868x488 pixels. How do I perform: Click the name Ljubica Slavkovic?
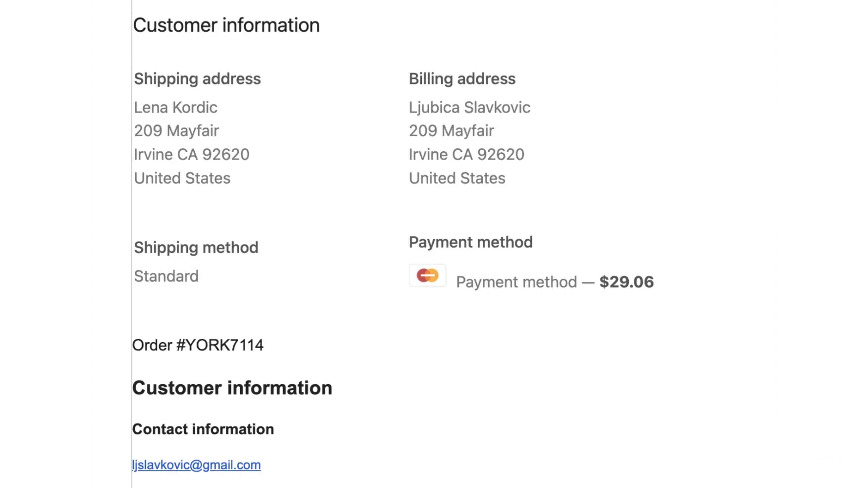click(469, 107)
